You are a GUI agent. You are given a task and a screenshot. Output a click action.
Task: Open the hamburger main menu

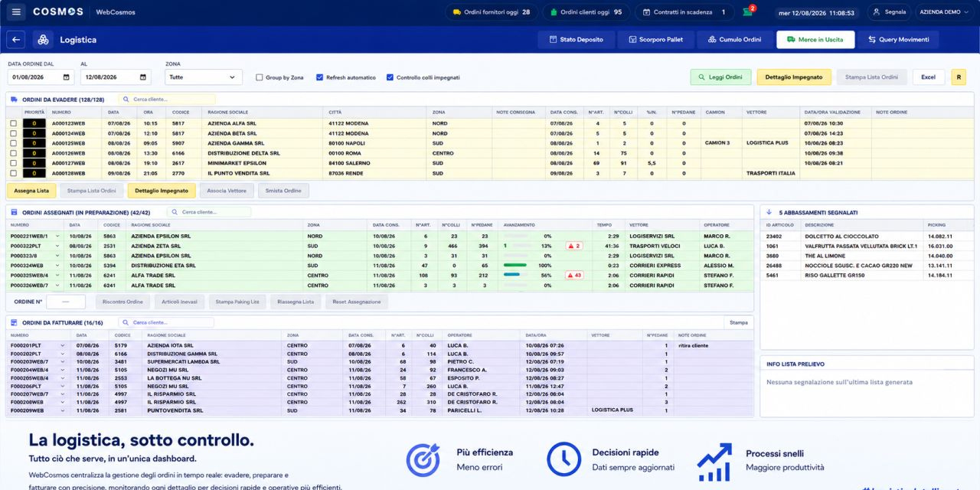tap(16, 12)
